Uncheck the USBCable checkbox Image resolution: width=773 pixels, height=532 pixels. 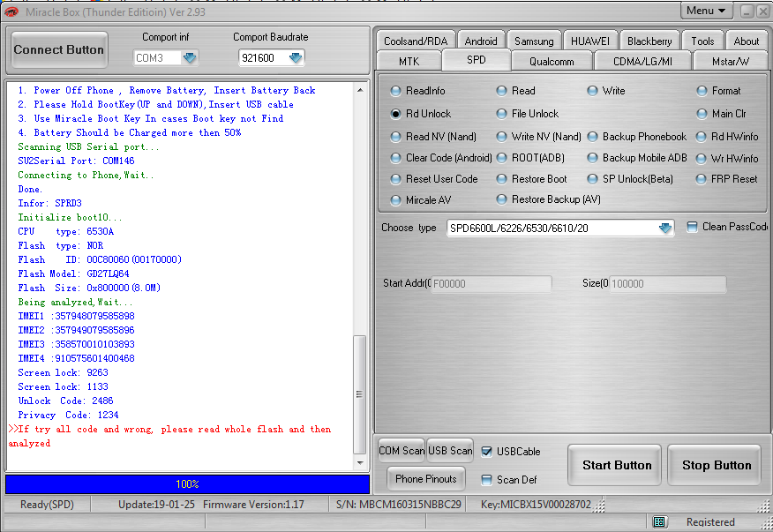pos(486,451)
